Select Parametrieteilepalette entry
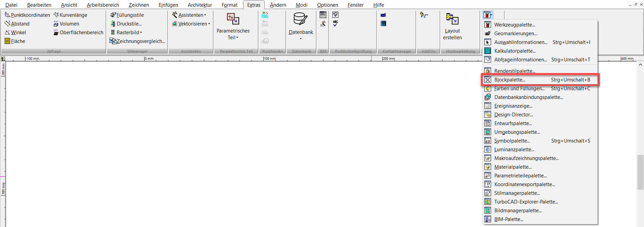This screenshot has height=227, width=644. pyautogui.click(x=540, y=176)
